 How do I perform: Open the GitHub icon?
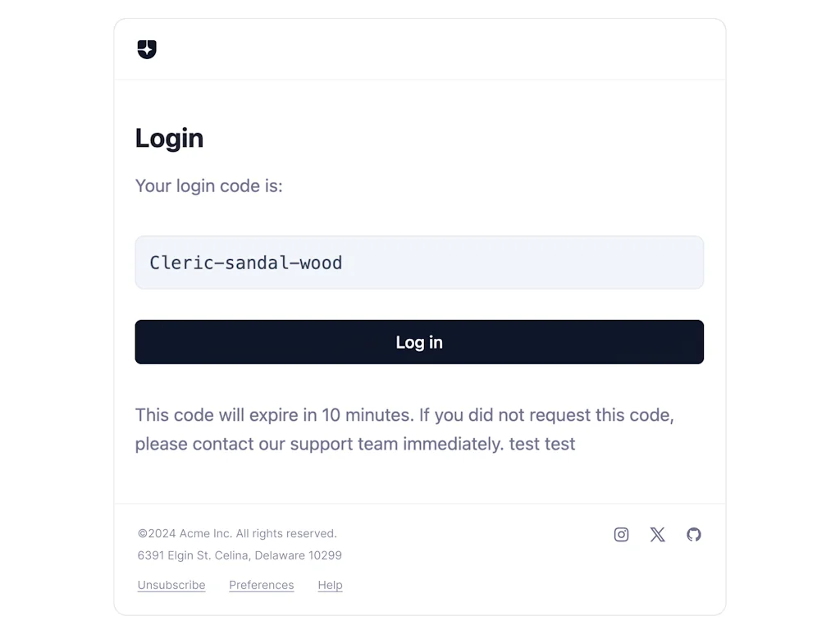pos(694,534)
